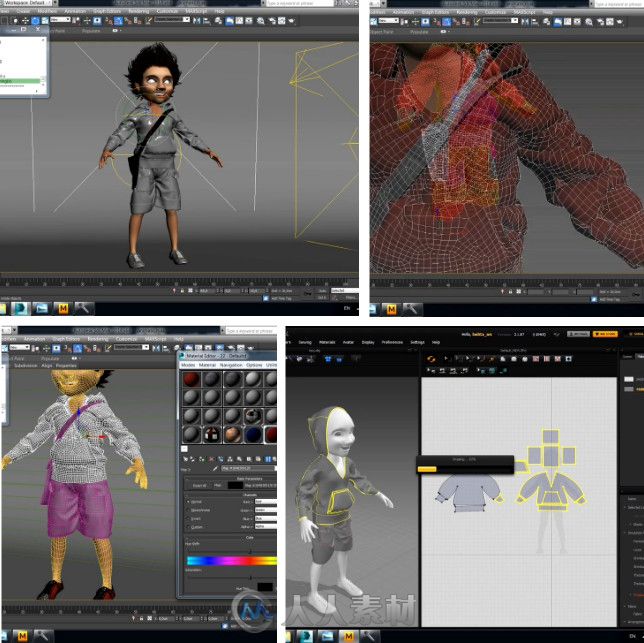
Task: Click Get Material icon in Material Editor toolbar
Action: click(x=185, y=459)
